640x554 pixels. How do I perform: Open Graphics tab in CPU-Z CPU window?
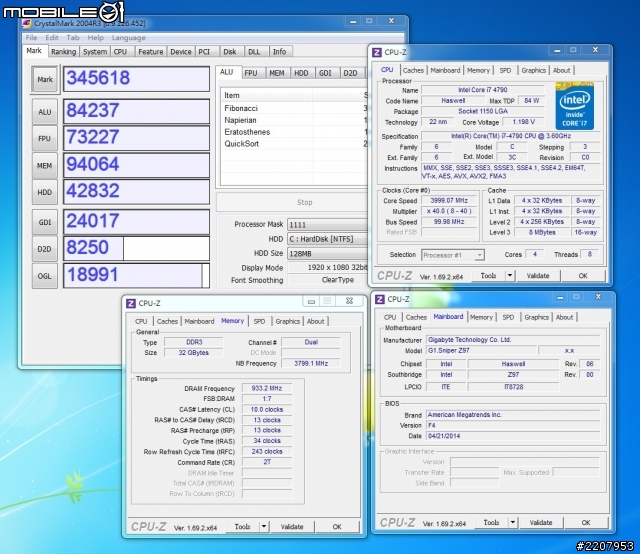coord(533,70)
